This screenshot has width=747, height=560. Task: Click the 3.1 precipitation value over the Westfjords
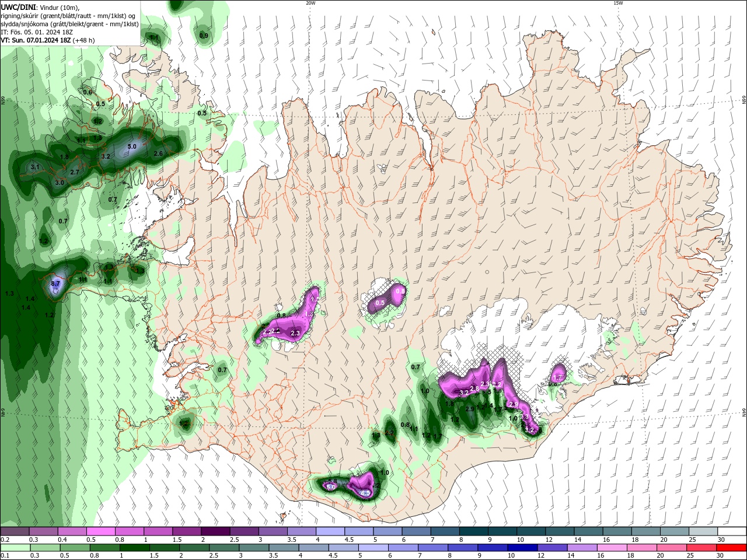[x=35, y=167]
